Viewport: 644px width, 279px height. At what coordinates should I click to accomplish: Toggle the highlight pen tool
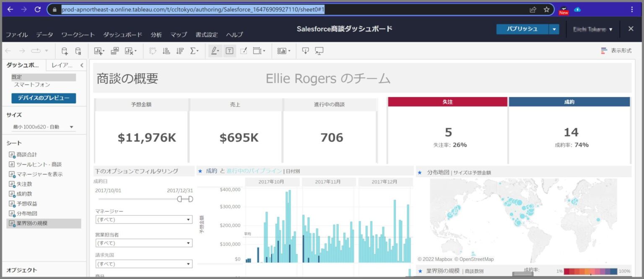215,51
